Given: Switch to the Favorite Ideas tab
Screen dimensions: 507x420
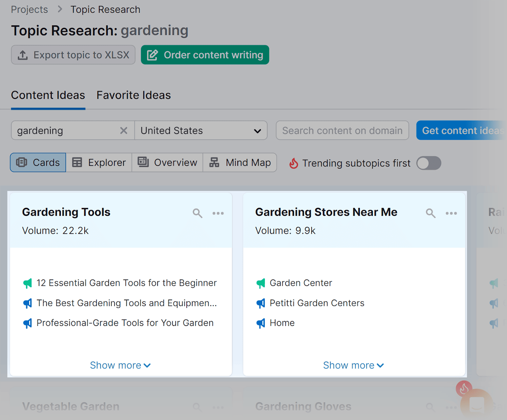Looking at the screenshot, I should [x=133, y=95].
